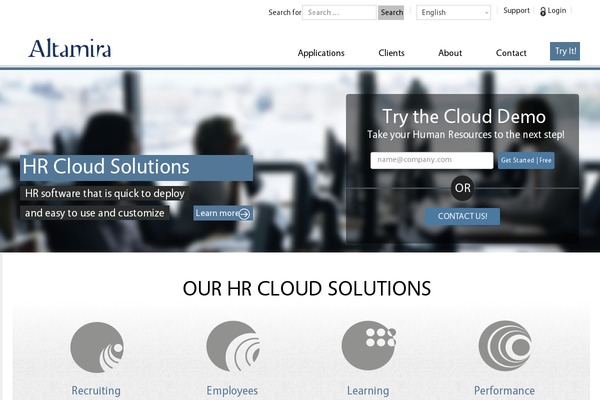Select the Contact menu item
Viewport: 600px width, 400px height.
click(x=511, y=53)
